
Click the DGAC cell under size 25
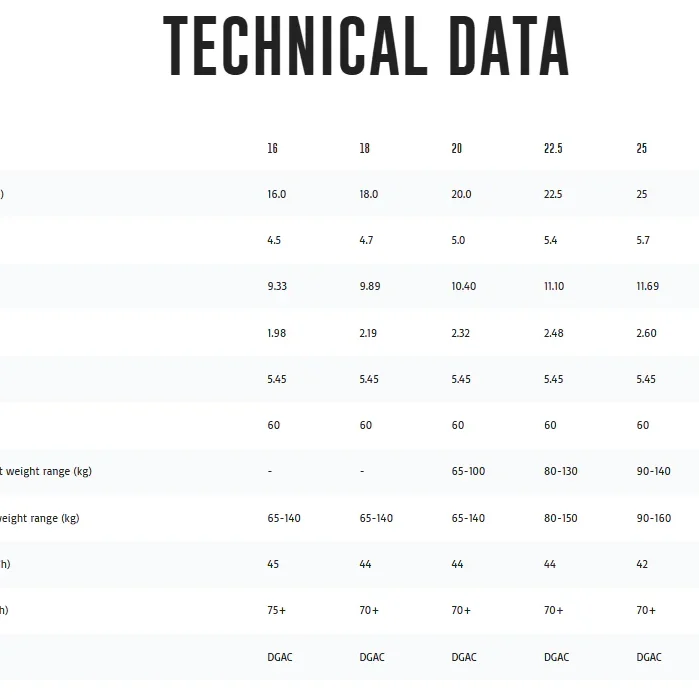coord(649,657)
